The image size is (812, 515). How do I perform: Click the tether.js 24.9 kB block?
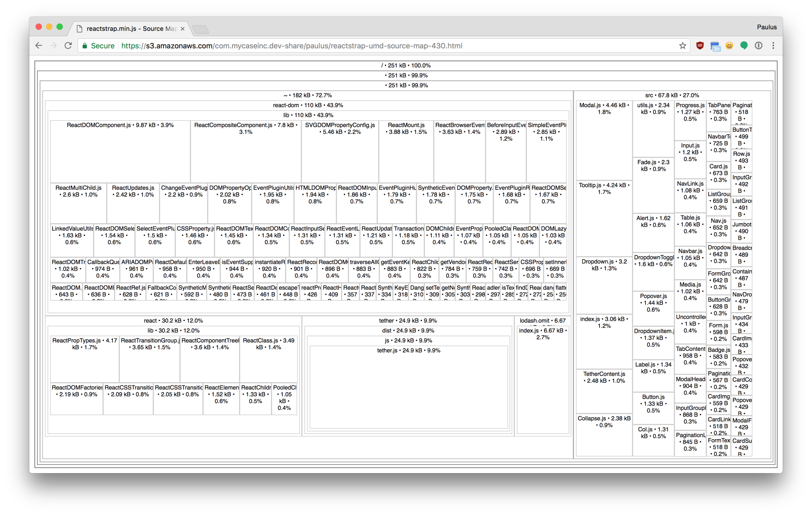tap(409, 387)
